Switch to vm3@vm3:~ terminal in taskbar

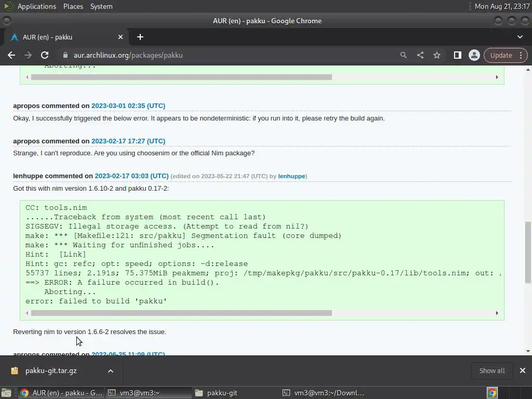tap(148, 393)
